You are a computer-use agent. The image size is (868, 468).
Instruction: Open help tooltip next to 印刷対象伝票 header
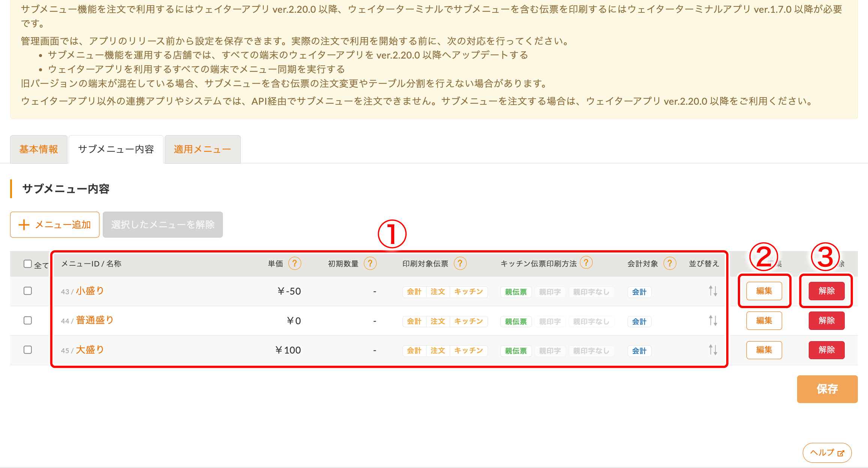coord(460,263)
